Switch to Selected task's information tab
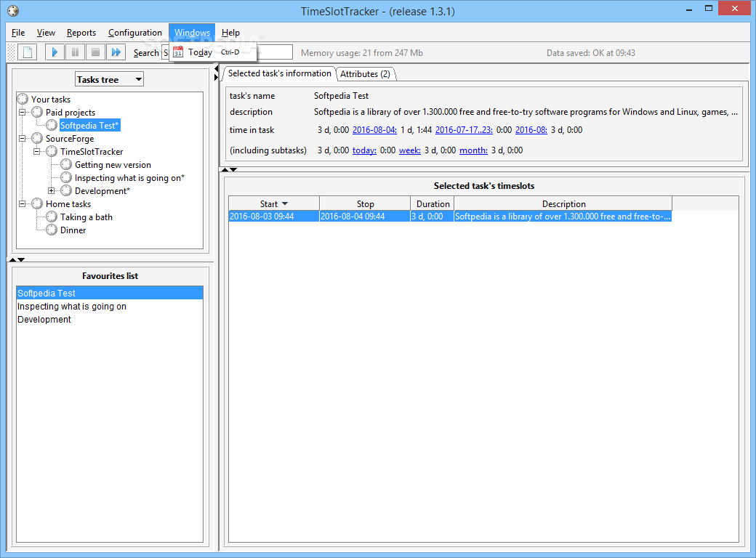 [279, 73]
